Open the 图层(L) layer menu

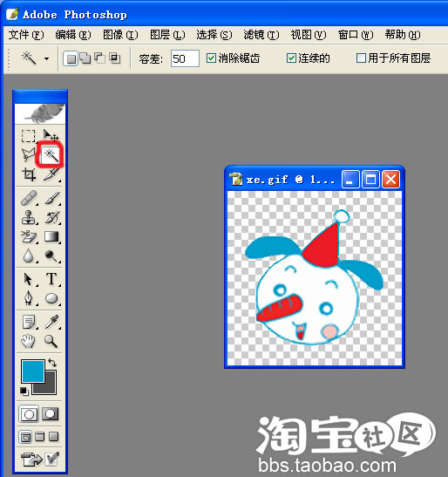tap(167, 35)
